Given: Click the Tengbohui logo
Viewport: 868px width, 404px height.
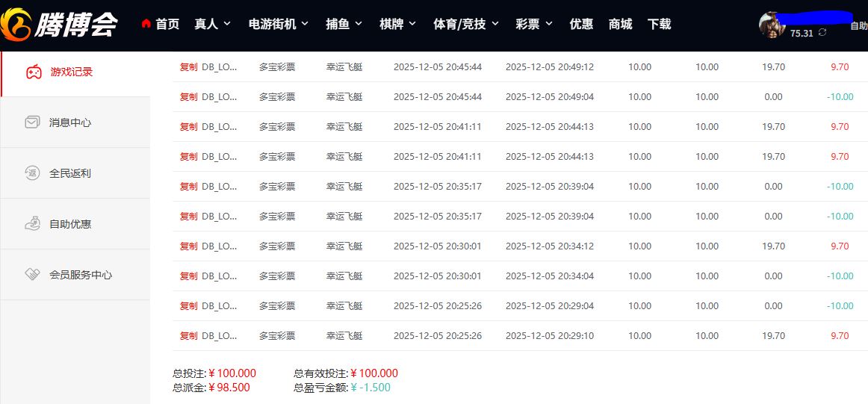Looking at the screenshot, I should [x=59, y=24].
